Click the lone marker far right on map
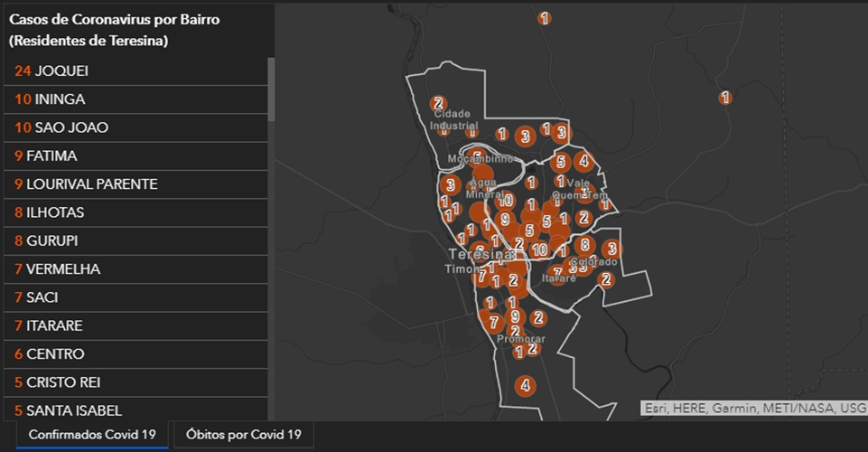The height and width of the screenshot is (452, 868). (725, 98)
